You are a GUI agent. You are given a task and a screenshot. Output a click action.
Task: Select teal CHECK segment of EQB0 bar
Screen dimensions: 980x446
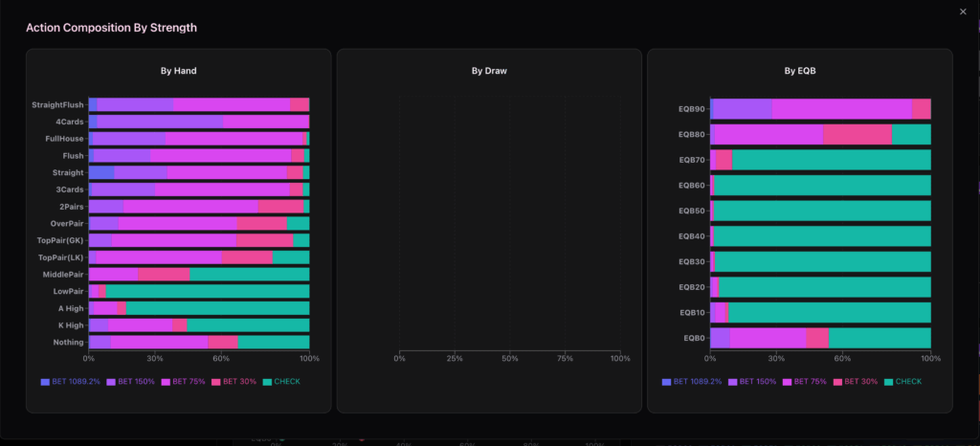879,338
